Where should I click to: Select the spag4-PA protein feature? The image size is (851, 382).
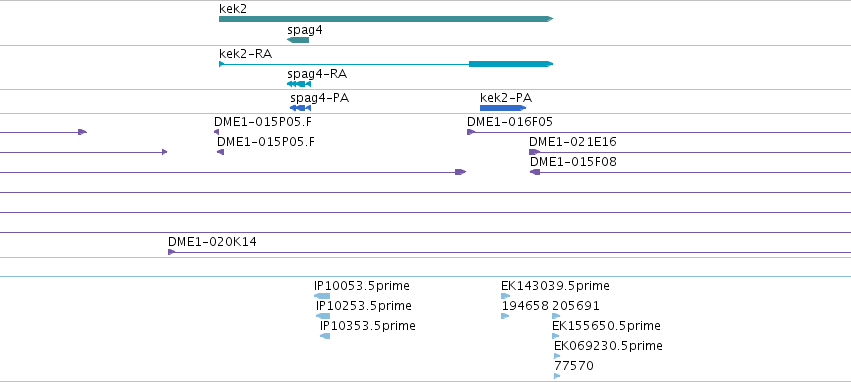tap(301, 108)
